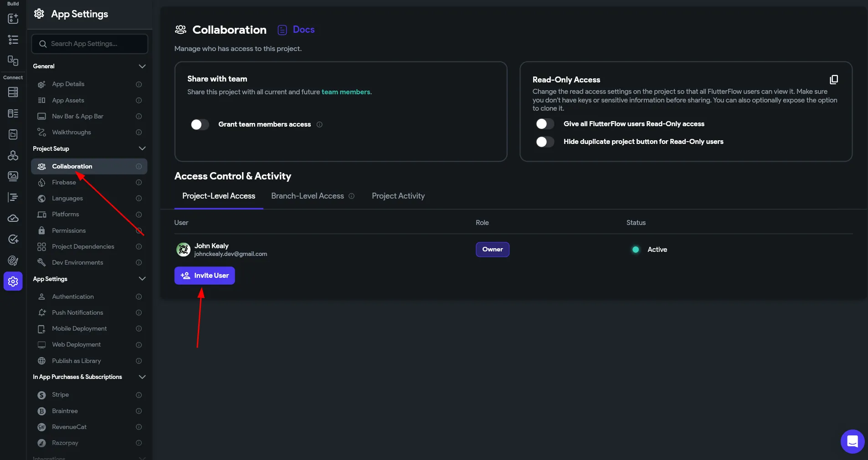Click the info icon next to Grant team members access

319,124
